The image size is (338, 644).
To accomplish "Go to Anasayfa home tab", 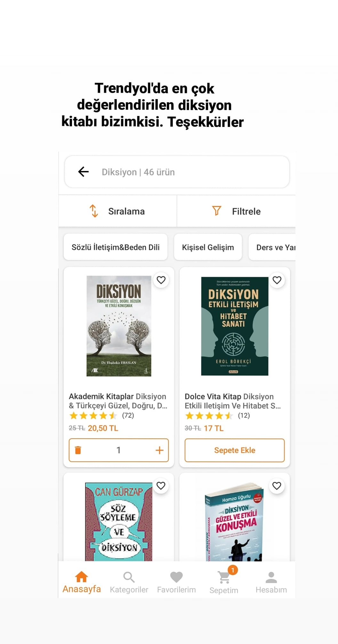I will 82,582.
